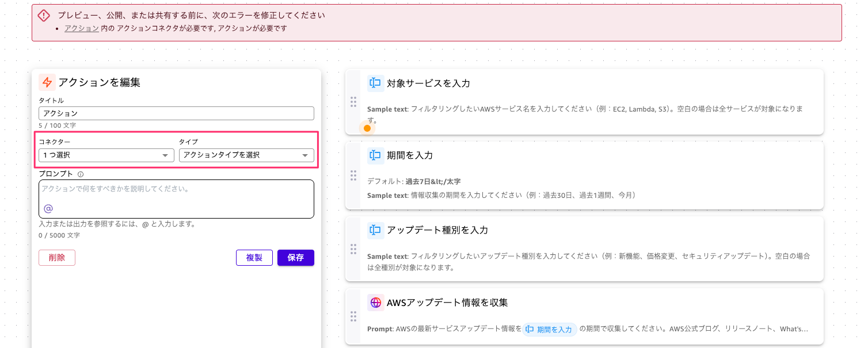The width and height of the screenshot is (868, 348).
Task: Click the 期間を入力 reference chip in prompt
Action: [549, 330]
